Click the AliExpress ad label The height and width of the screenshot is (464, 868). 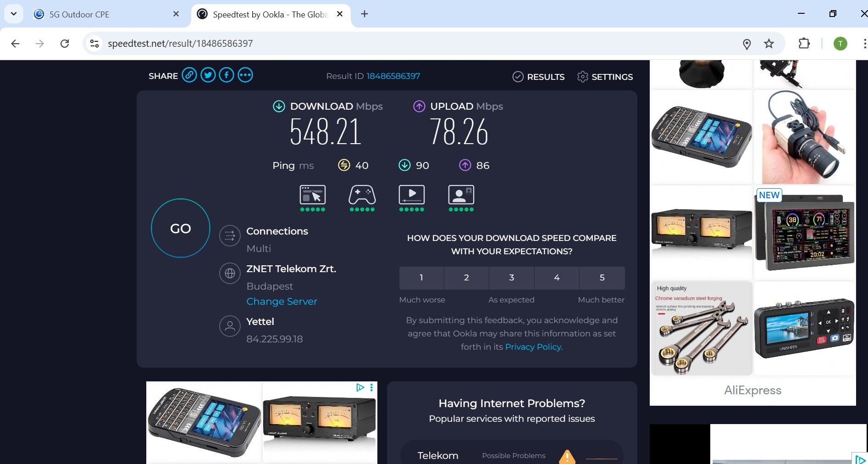pos(752,390)
